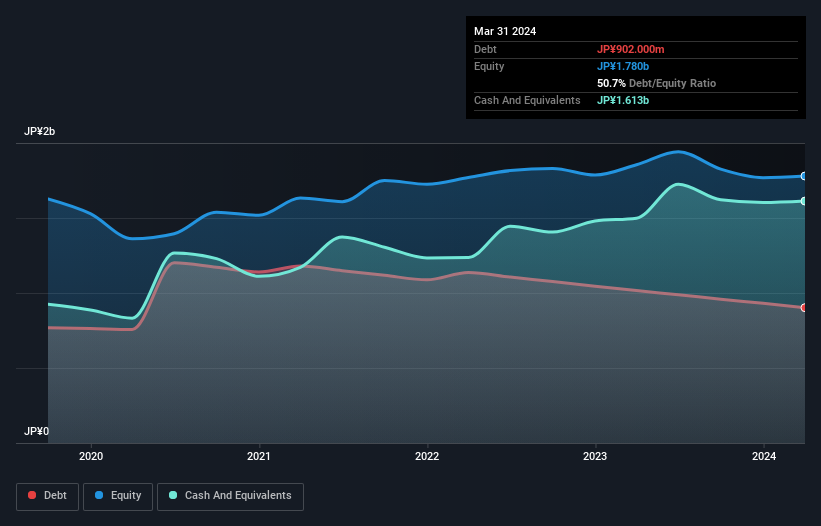Screen dimensions: 821x526
Task: Click the teal Cash And Equivalents legend dot
Action: click(173, 495)
